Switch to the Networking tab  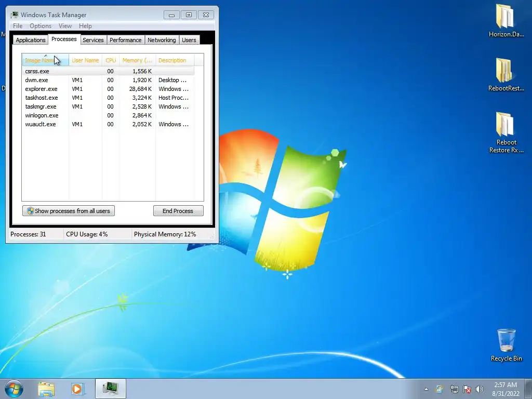162,40
